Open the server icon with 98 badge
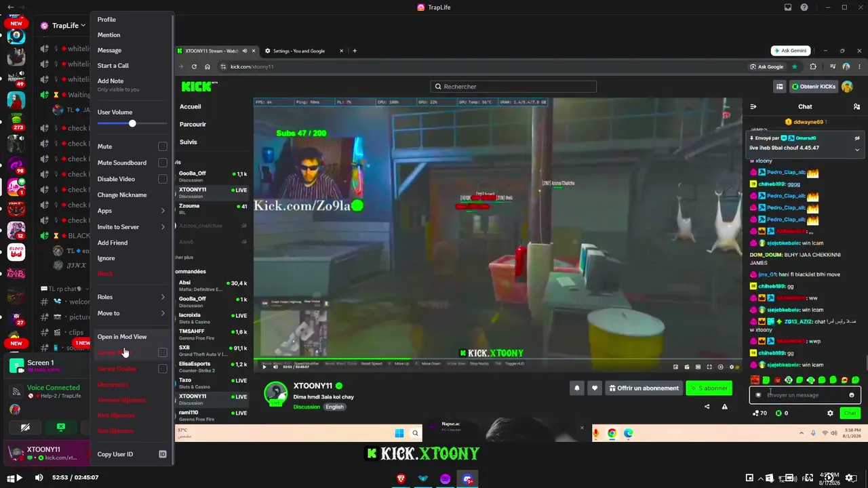This screenshot has width=868, height=488. [16, 165]
